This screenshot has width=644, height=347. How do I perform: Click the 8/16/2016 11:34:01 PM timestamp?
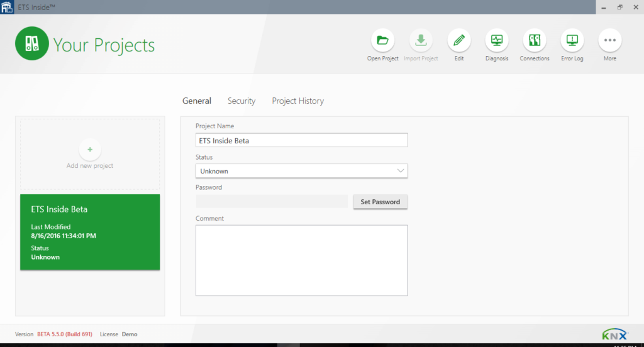coord(64,236)
